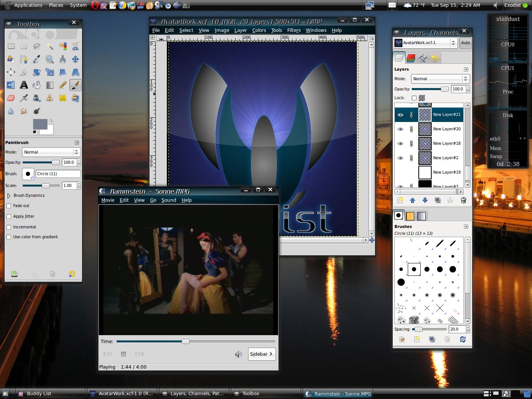Open the Colors menu in GIMP
532x399 pixels.
coord(259,30)
